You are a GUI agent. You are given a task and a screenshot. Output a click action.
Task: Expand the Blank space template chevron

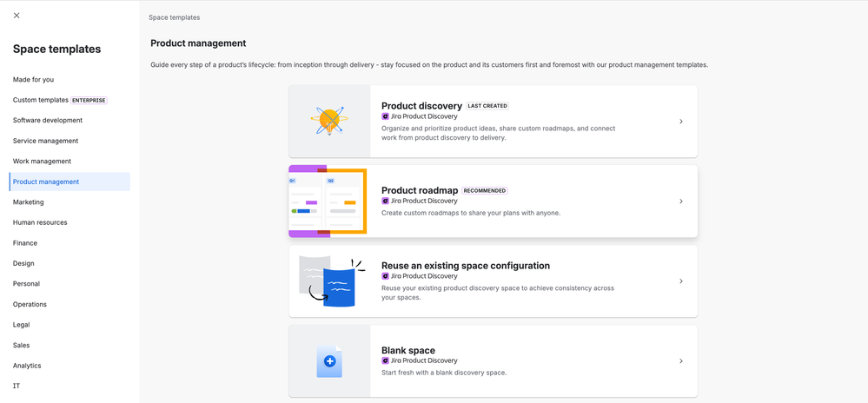tap(681, 361)
